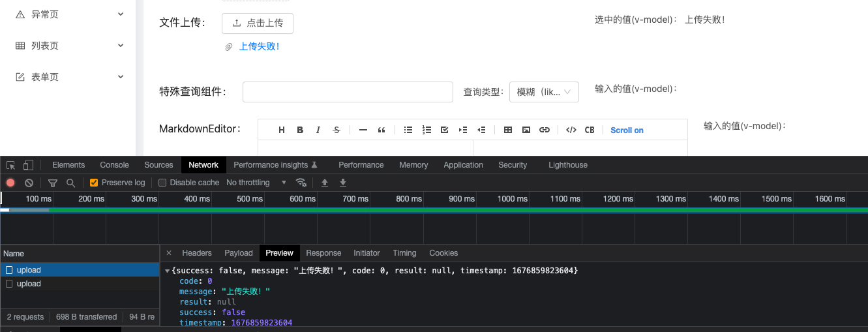This screenshot has width=868, height=332.
Task: Click the paperclip icon beside 上传失败!
Action: click(x=229, y=47)
